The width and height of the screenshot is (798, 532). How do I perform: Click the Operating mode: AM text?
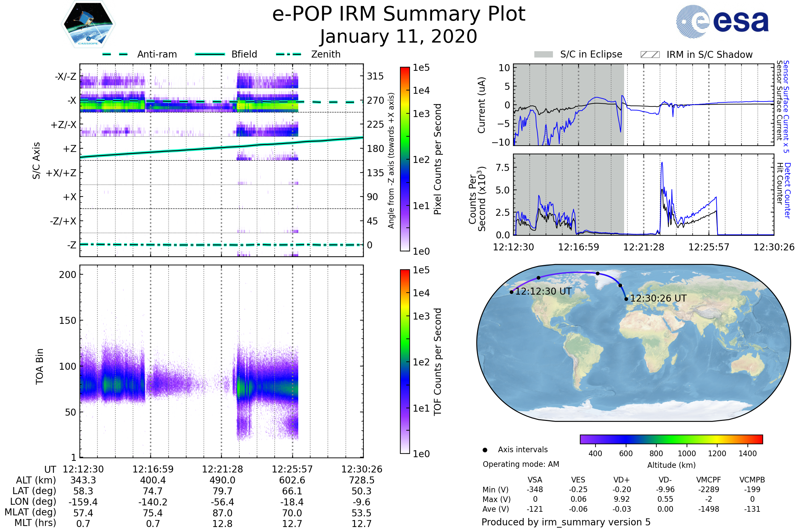(520, 464)
